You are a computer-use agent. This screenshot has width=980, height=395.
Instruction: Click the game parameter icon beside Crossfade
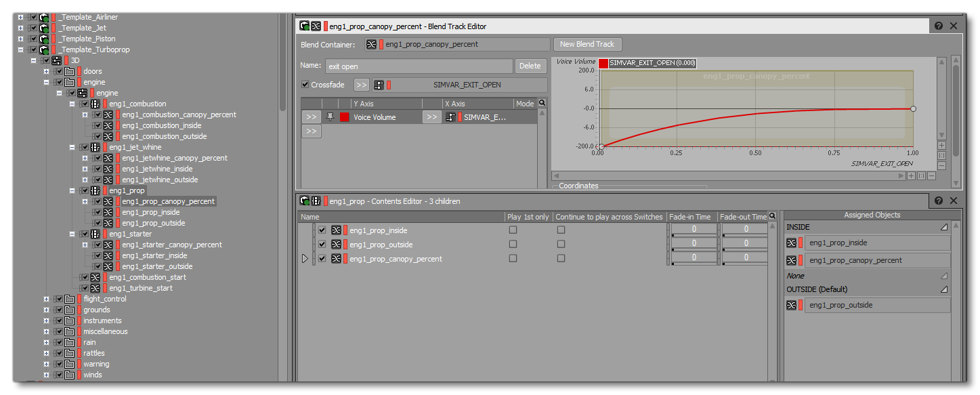[379, 85]
